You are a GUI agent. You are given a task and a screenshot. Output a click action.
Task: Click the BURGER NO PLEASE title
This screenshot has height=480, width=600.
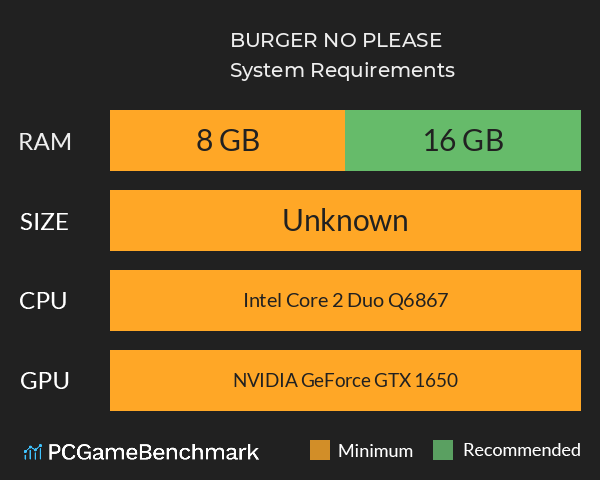point(336,41)
